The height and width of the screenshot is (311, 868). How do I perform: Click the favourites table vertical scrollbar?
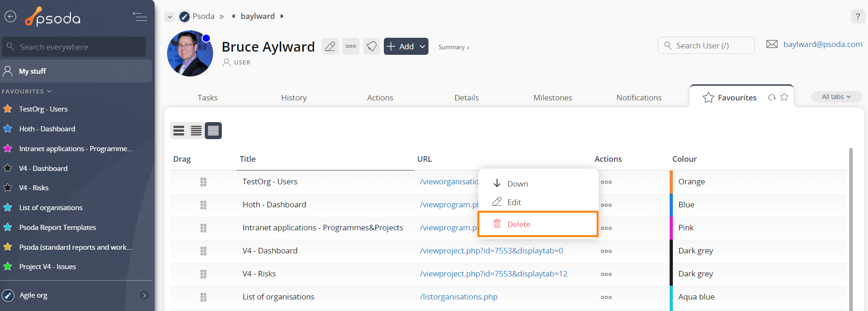(x=851, y=229)
